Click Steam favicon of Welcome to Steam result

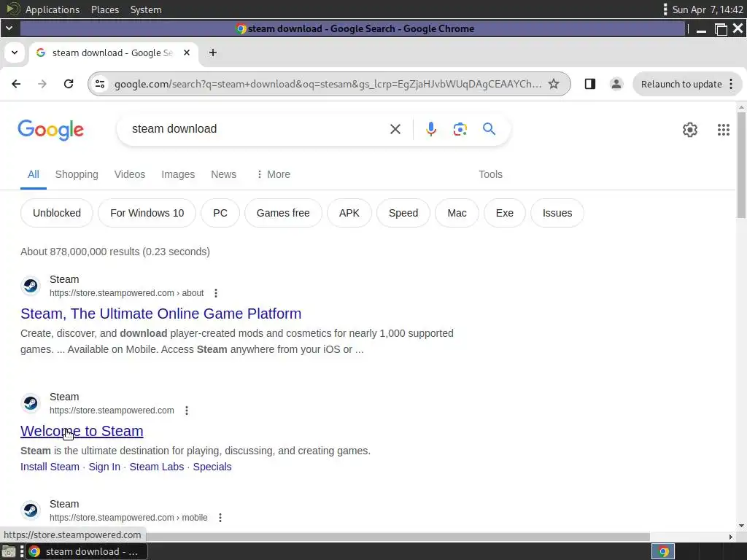pos(31,403)
